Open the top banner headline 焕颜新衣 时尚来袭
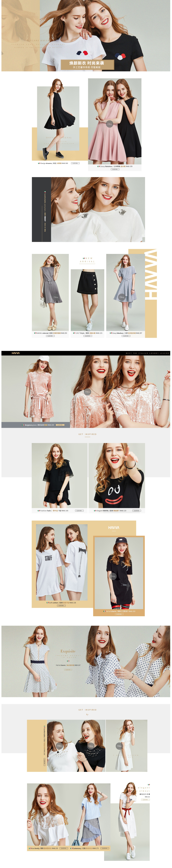This screenshot has height=868, width=172. (x=87, y=63)
